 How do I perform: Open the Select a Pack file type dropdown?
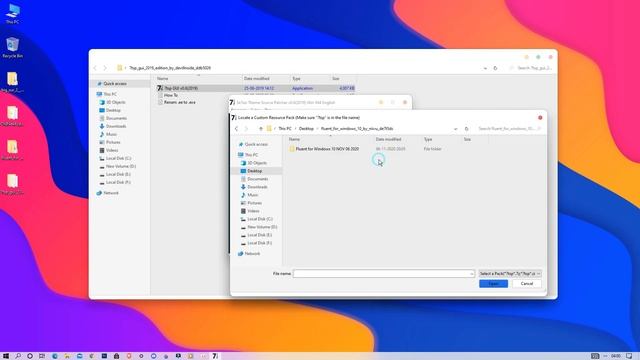[510, 273]
